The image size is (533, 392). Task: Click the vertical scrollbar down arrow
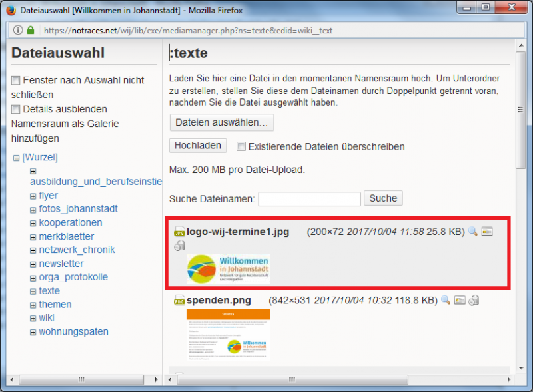pyautogui.click(x=521, y=368)
